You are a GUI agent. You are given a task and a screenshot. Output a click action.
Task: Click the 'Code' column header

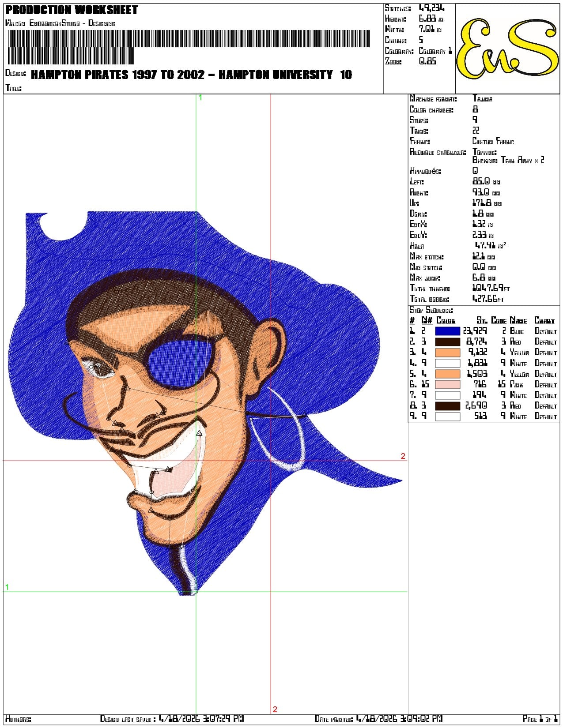pos(499,321)
